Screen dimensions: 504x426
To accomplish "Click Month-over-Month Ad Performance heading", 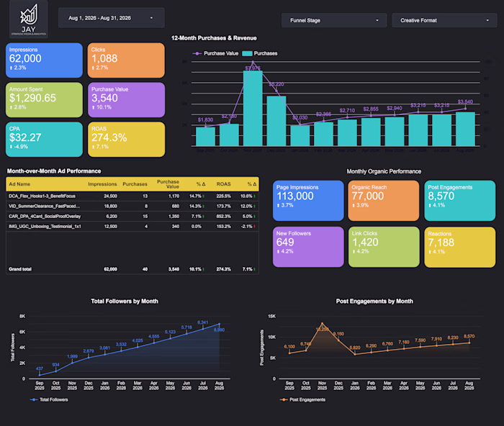I will click(x=54, y=171).
